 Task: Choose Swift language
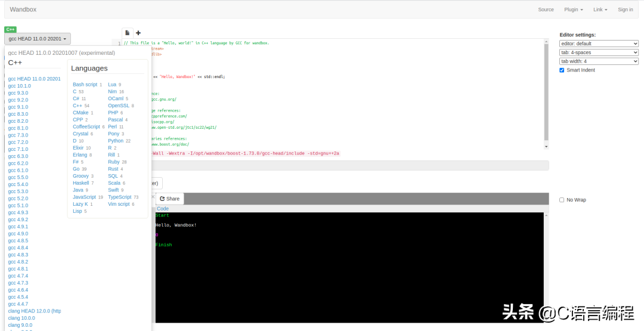[113, 190]
